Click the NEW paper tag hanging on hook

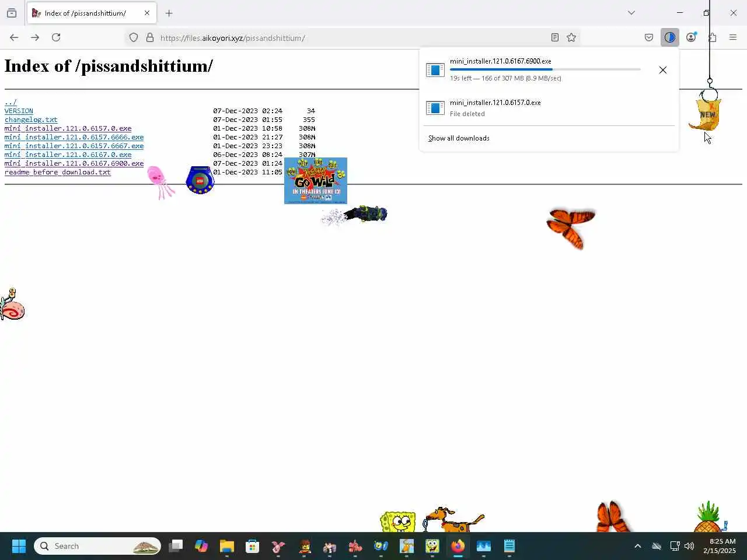(706, 114)
